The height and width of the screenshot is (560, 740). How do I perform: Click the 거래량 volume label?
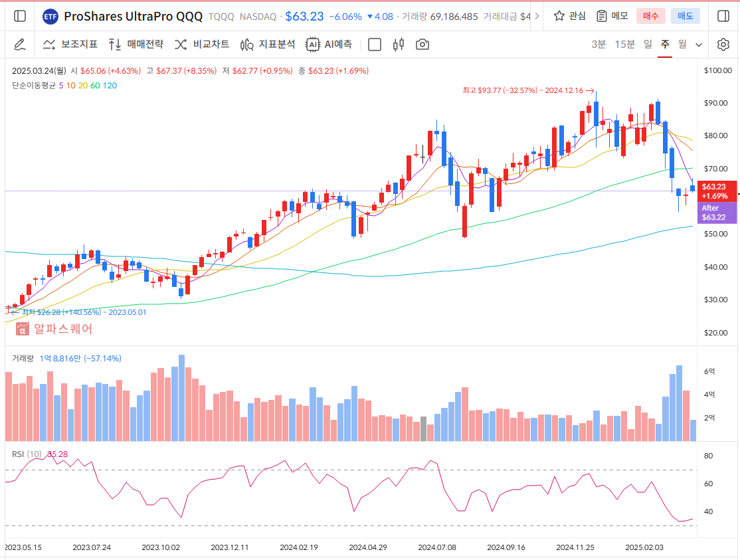(x=23, y=359)
